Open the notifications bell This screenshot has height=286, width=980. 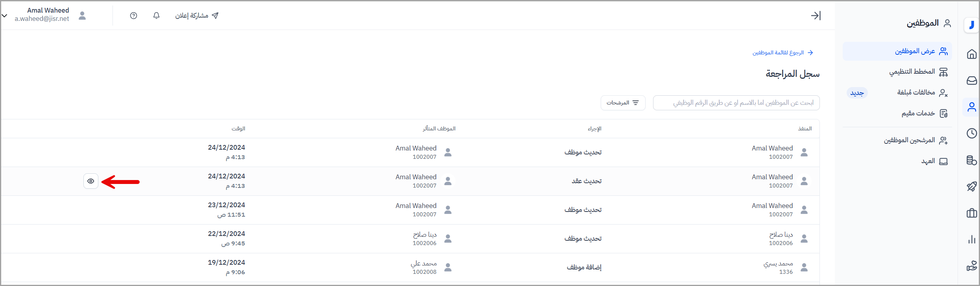coord(156,16)
